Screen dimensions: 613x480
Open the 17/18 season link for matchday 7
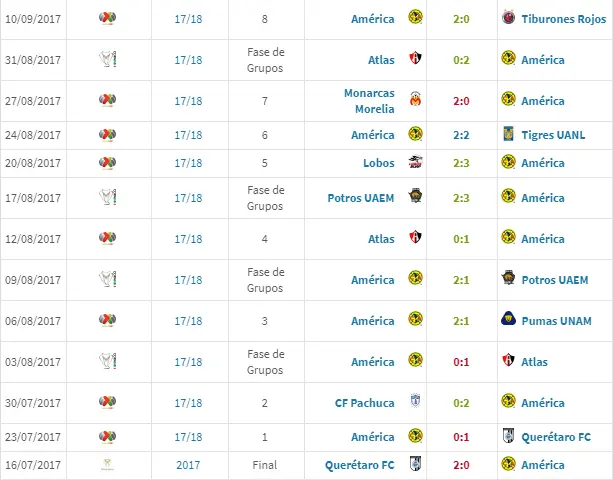click(x=188, y=101)
